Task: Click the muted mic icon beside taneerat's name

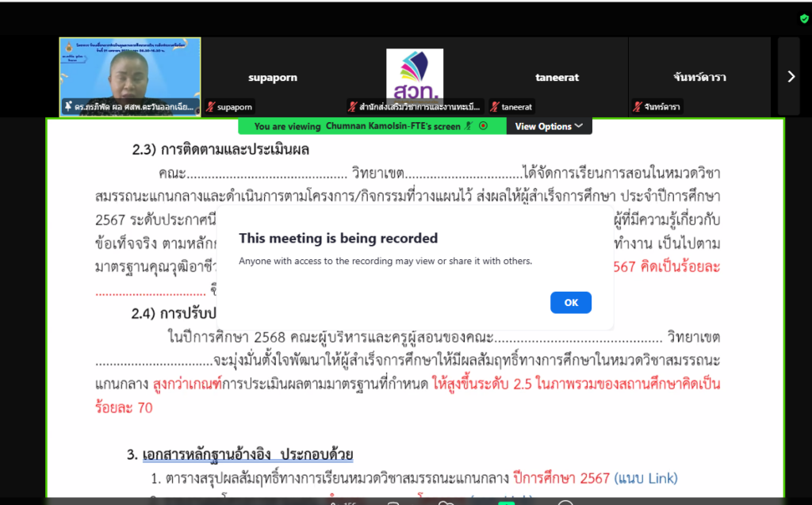Action: (x=495, y=106)
